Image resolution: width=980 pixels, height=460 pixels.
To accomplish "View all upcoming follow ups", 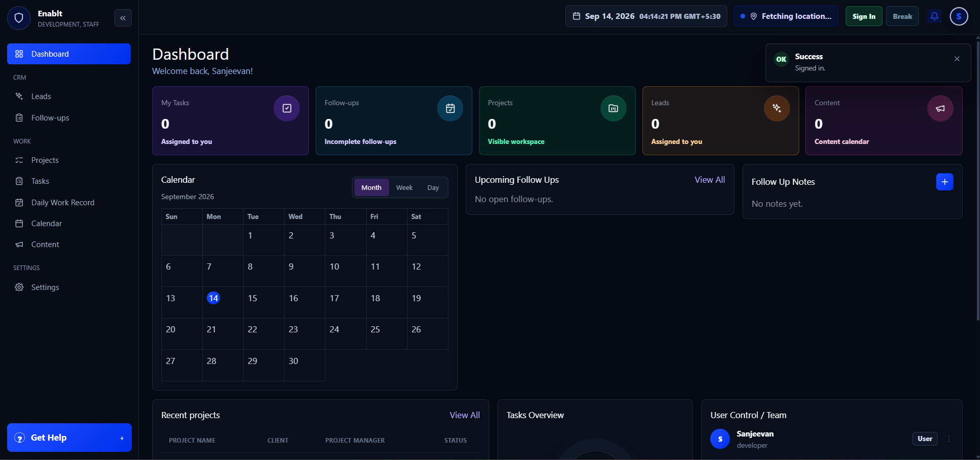I will click(709, 180).
